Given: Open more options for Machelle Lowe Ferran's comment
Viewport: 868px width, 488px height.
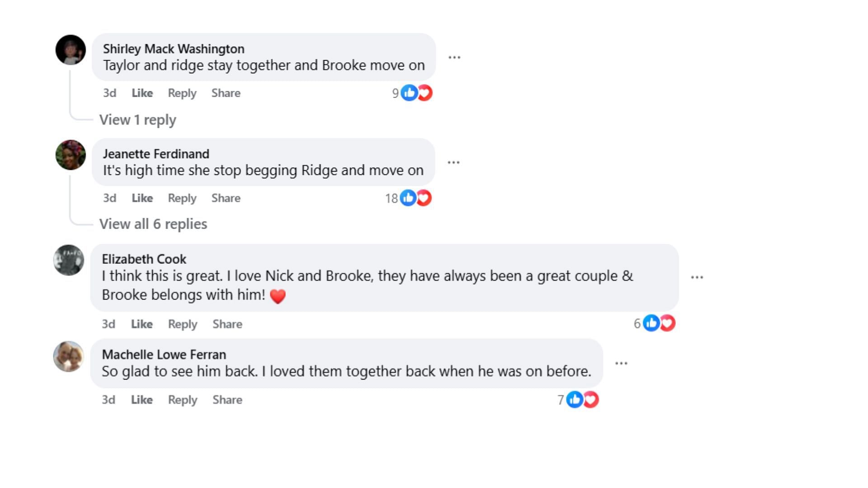Looking at the screenshot, I should coord(621,363).
